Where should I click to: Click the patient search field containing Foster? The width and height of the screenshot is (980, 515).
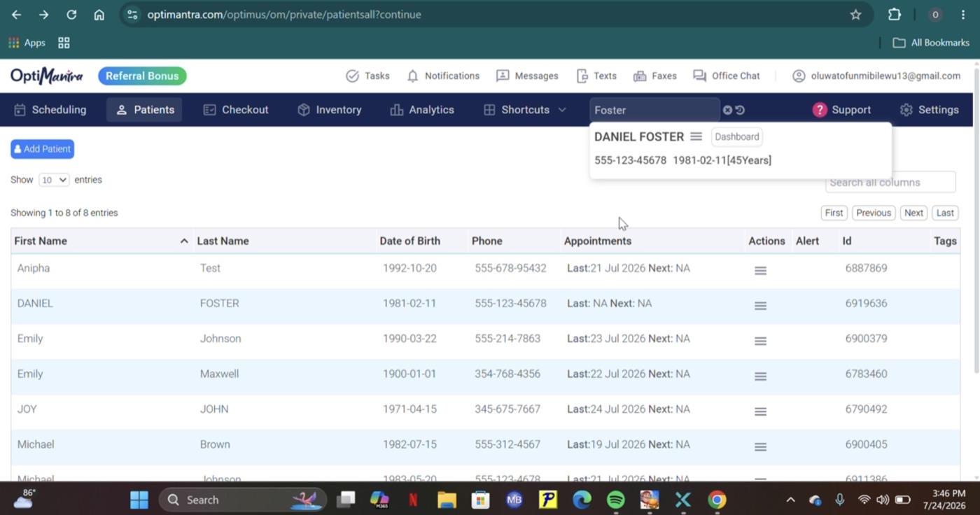tap(654, 110)
